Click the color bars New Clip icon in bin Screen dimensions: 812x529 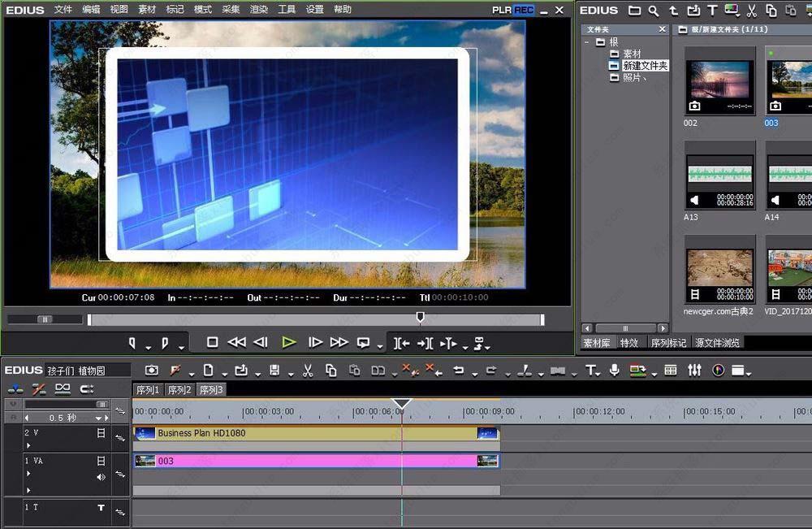tap(732, 10)
